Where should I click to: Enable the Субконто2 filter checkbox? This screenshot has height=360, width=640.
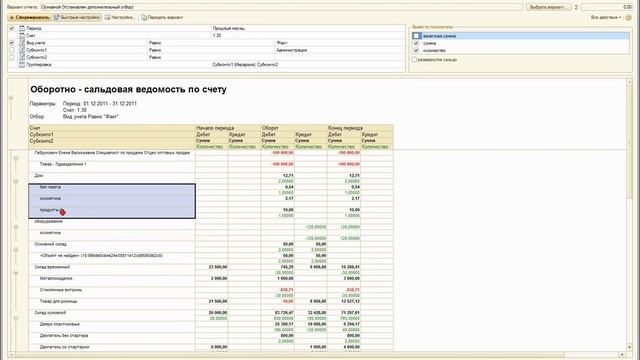tap(11, 57)
